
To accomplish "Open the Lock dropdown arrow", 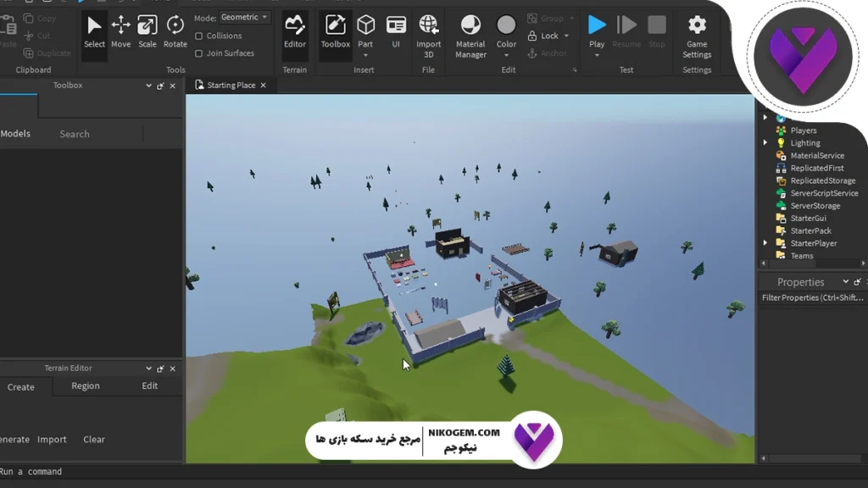I will (566, 36).
